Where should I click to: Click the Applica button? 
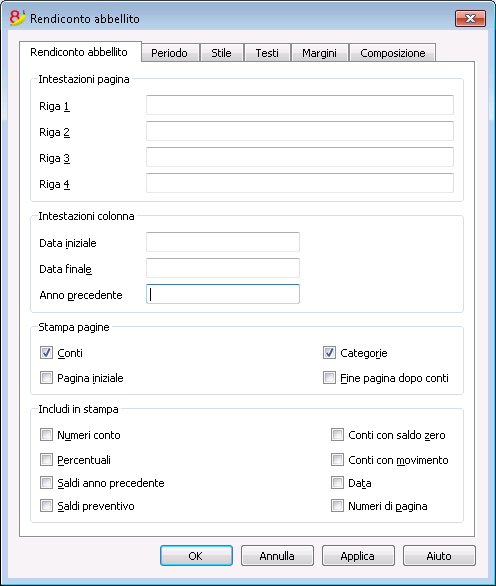coord(358,556)
